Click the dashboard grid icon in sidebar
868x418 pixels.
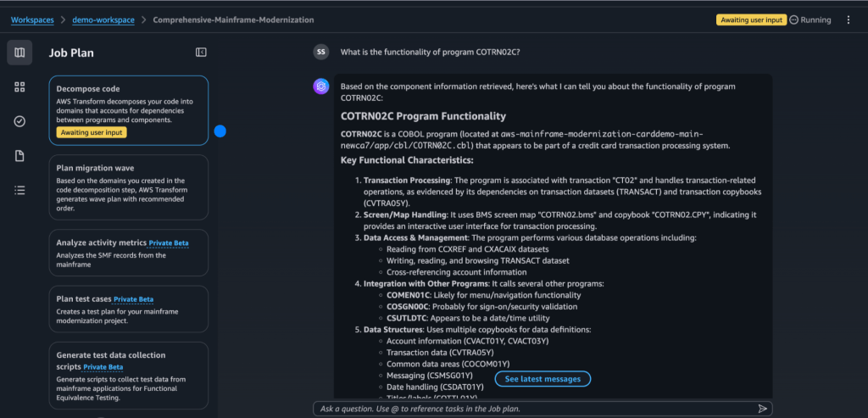[19, 86]
